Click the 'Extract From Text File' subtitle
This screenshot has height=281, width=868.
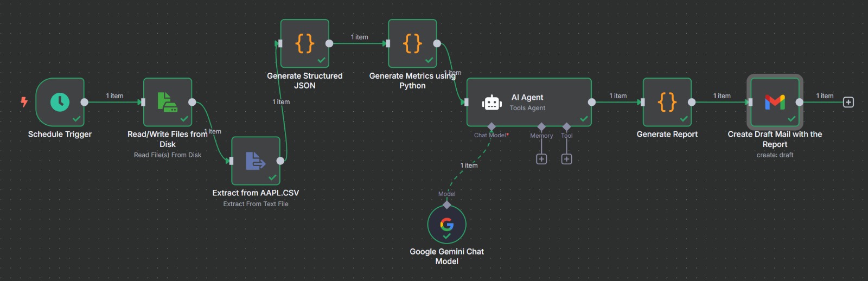point(256,204)
